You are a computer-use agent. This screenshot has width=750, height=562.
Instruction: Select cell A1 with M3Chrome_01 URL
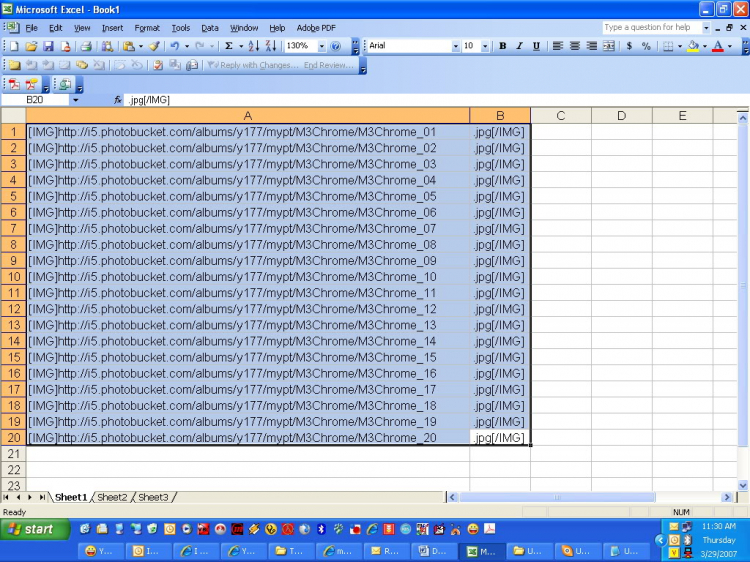point(248,132)
